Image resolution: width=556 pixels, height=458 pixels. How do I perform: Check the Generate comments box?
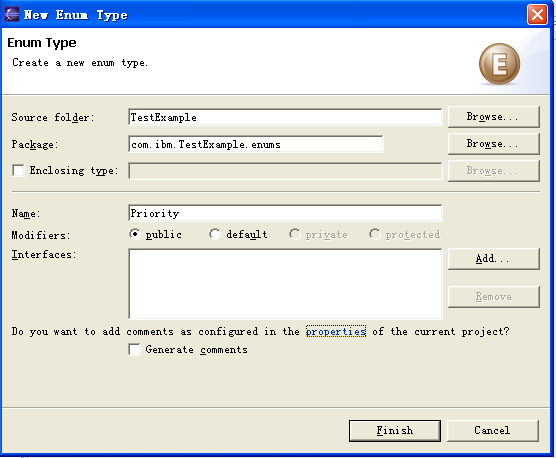134,349
